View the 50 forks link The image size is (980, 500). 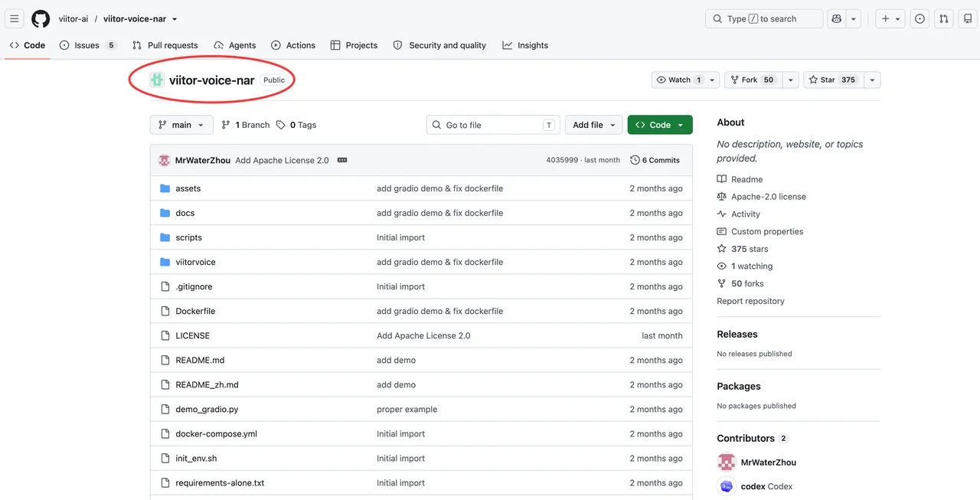[x=740, y=283]
